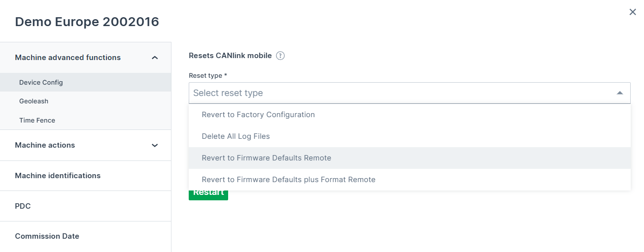Viewport: 644px width, 252px height.
Task: Focus the Select reset type field
Action: pyautogui.click(x=394, y=93)
